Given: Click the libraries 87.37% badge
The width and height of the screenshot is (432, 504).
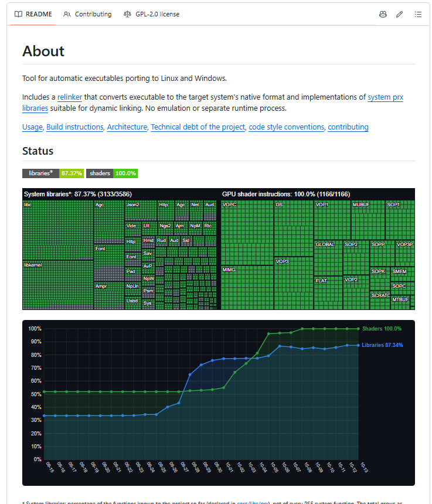Looking at the screenshot, I should 53,173.
